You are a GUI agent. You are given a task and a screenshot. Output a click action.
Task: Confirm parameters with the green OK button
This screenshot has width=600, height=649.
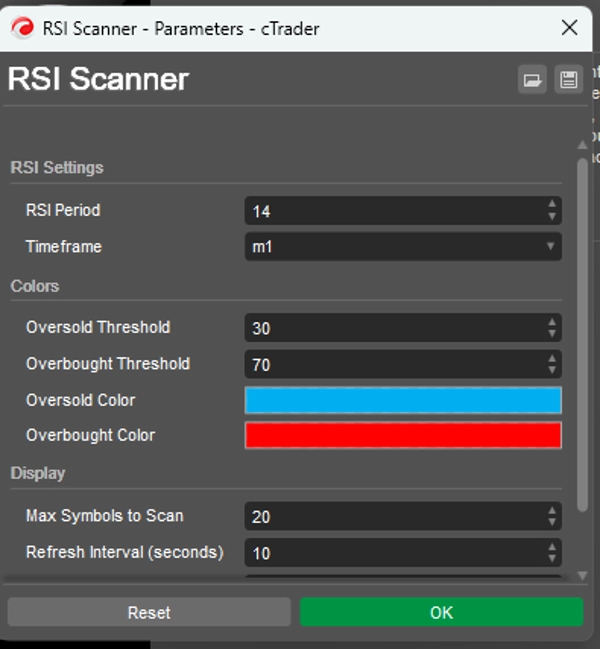(442, 612)
